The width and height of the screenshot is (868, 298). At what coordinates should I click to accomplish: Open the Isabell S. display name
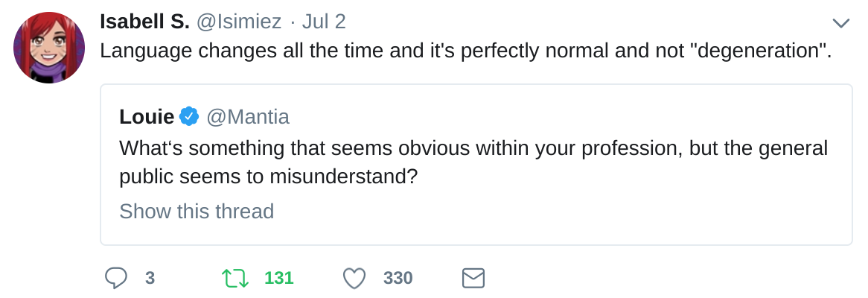[144, 22]
